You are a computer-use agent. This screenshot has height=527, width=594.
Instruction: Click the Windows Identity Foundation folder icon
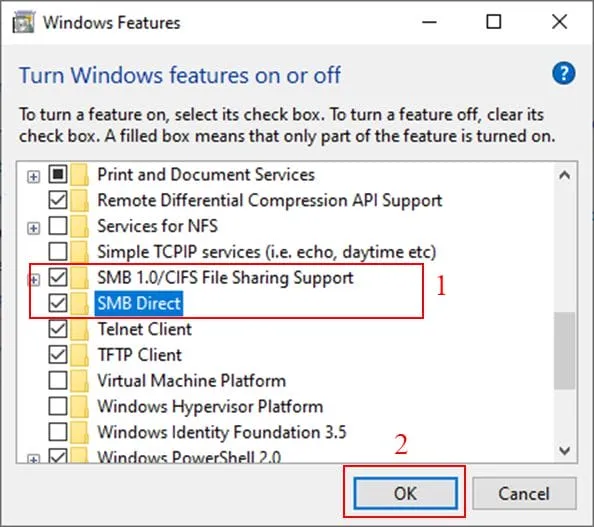point(79,432)
